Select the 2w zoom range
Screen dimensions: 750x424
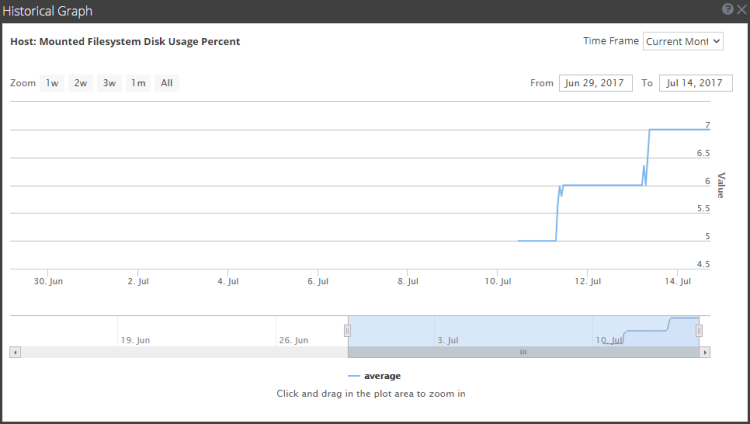[x=80, y=83]
